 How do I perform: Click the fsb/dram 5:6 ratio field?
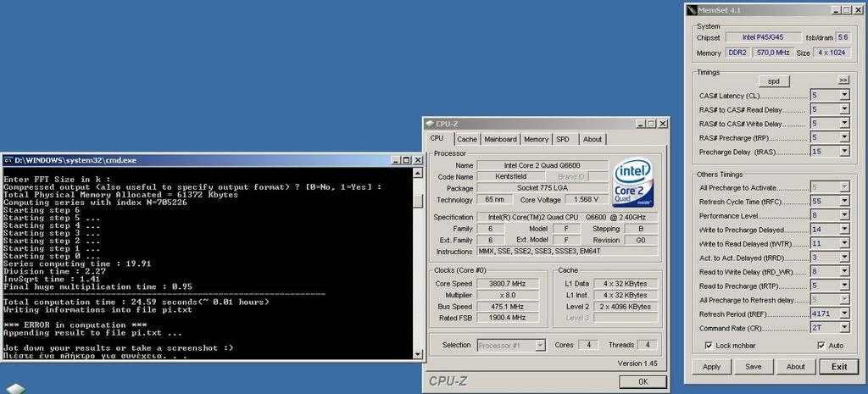point(843,37)
